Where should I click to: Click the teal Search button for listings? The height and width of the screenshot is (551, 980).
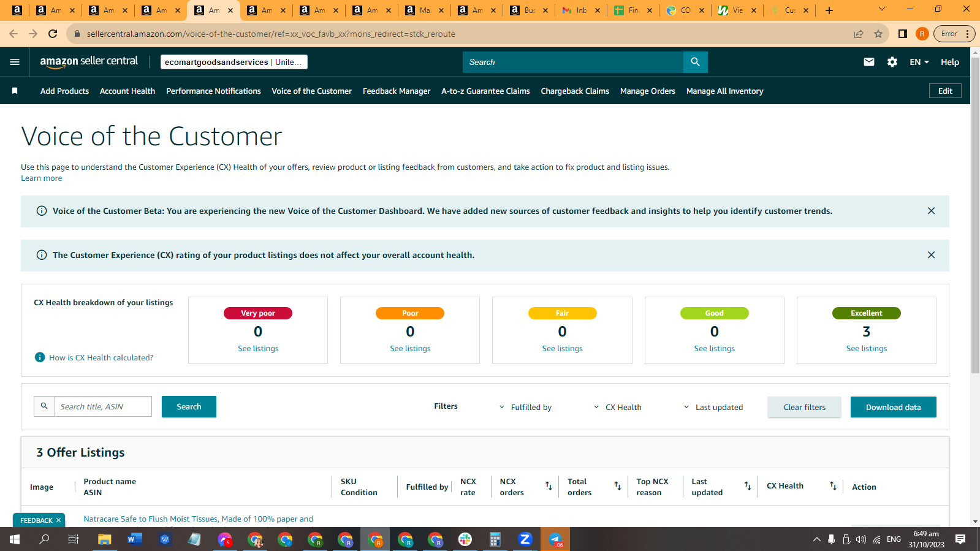pos(189,406)
